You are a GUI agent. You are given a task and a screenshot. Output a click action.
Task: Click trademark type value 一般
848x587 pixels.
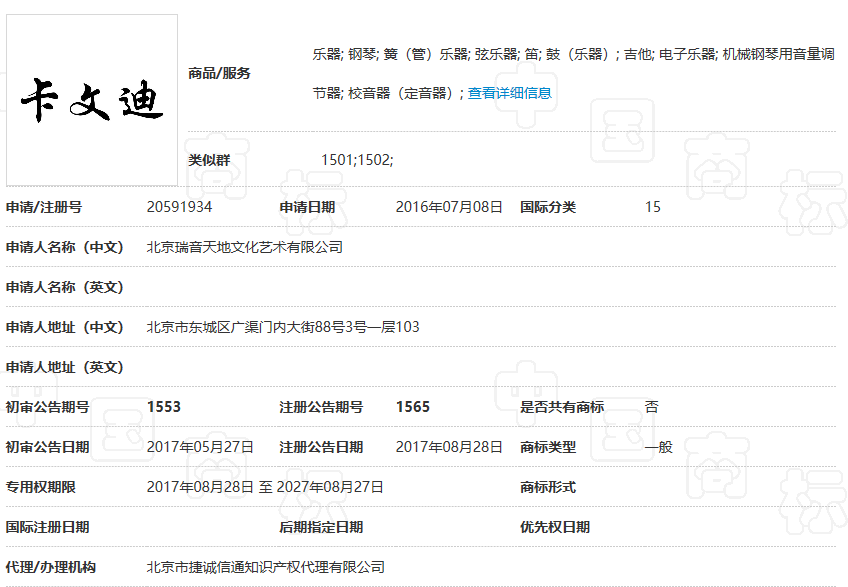click(659, 447)
